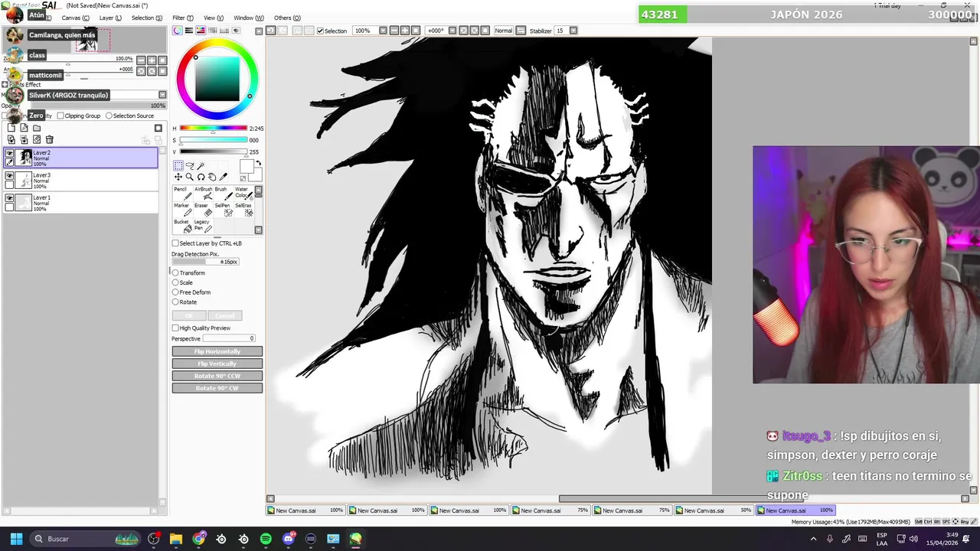Enable the Clipping Group checkbox
This screenshot has width=980, height=551.
point(60,116)
